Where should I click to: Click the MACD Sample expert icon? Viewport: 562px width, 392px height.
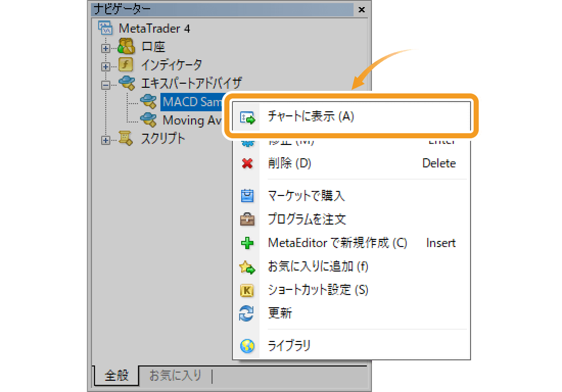click(x=148, y=101)
